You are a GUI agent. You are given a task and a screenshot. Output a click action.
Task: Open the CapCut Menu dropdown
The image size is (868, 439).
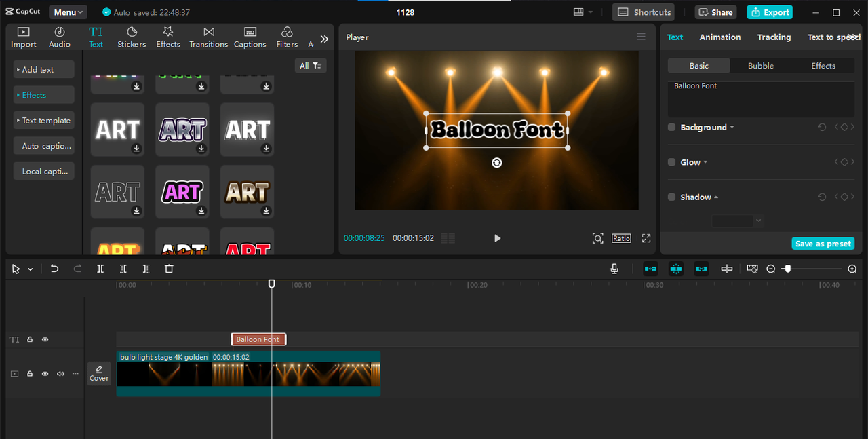(68, 12)
